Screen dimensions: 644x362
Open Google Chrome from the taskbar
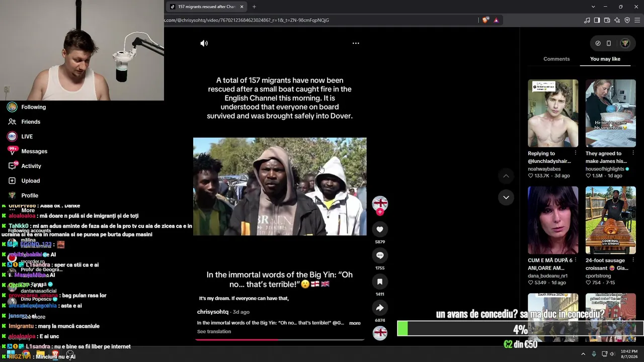25,354
